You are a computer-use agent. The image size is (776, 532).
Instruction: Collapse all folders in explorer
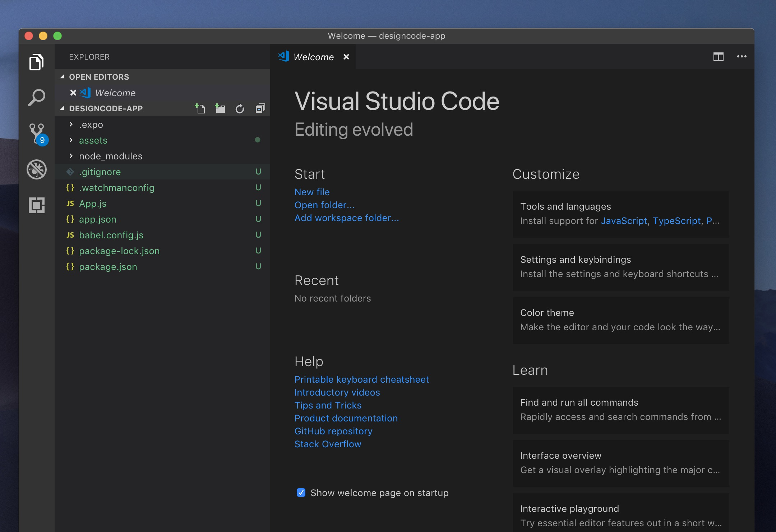click(x=260, y=108)
